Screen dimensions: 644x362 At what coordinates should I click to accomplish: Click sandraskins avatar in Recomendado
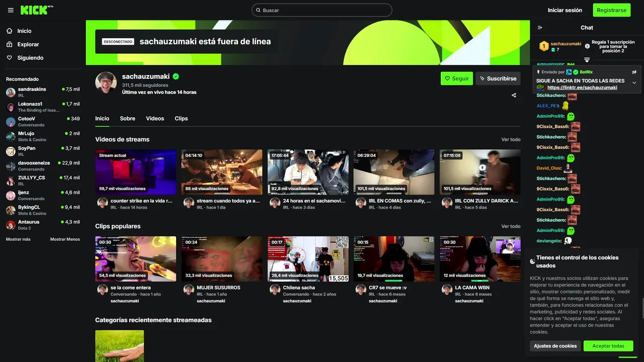click(11, 93)
